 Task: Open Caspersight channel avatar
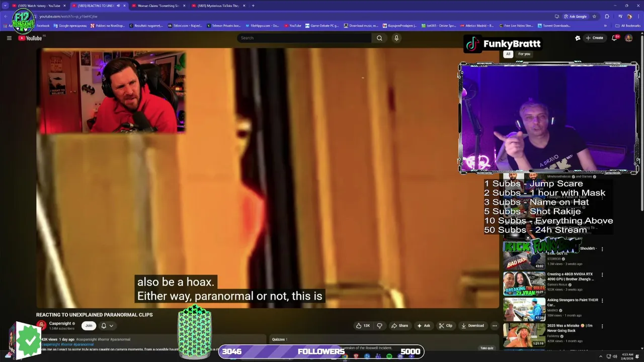[41, 326]
